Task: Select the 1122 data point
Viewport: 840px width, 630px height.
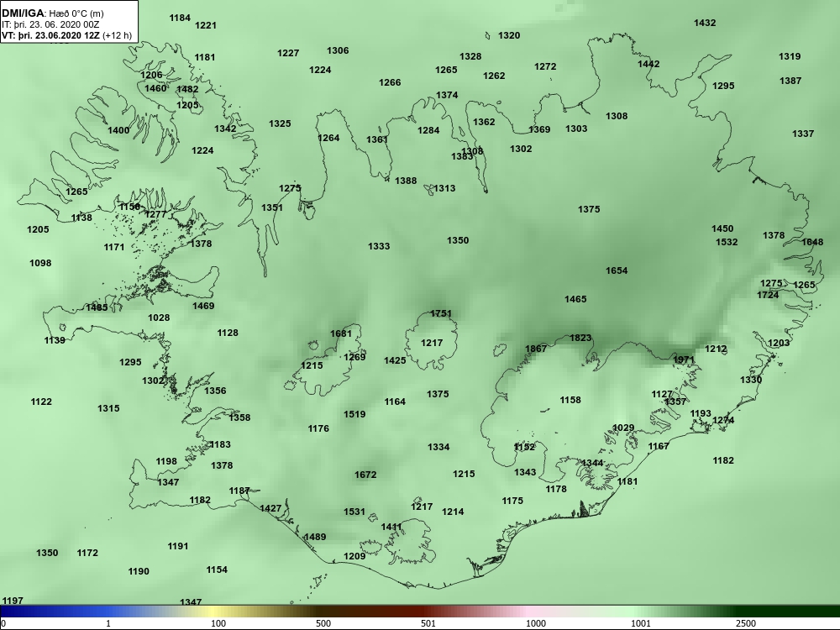Action: [x=41, y=402]
